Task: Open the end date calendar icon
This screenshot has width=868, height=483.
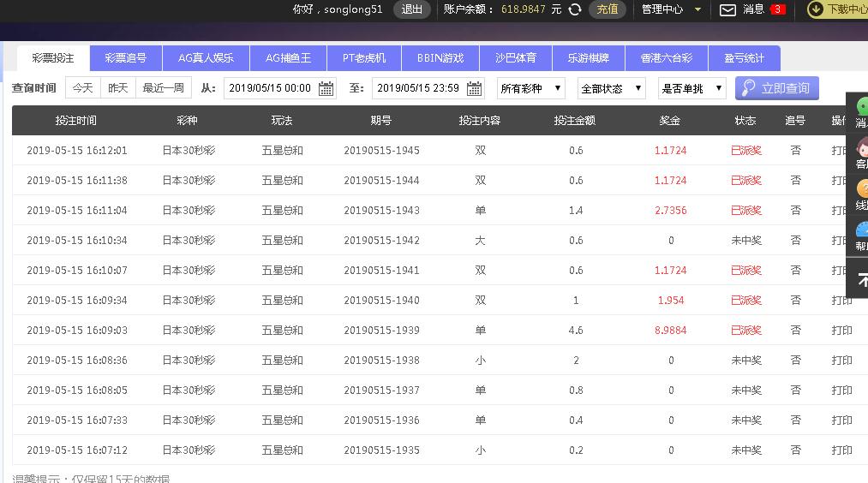Action: point(475,89)
